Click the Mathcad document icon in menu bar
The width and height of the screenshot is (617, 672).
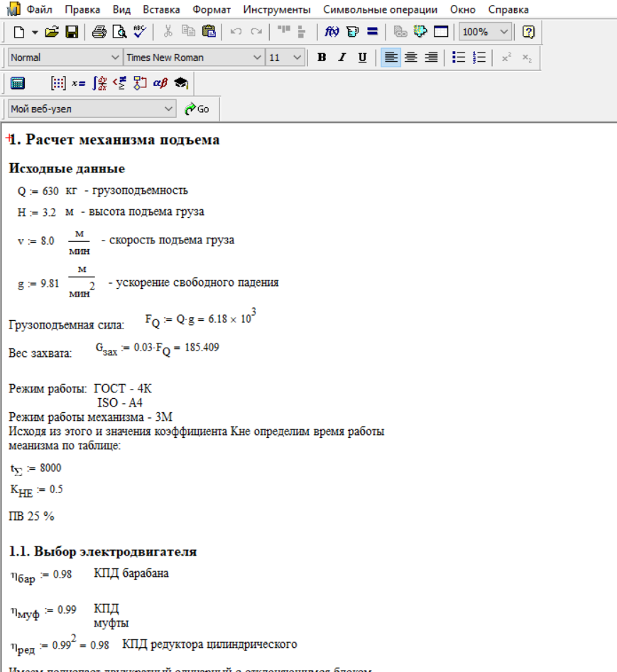(14, 9)
